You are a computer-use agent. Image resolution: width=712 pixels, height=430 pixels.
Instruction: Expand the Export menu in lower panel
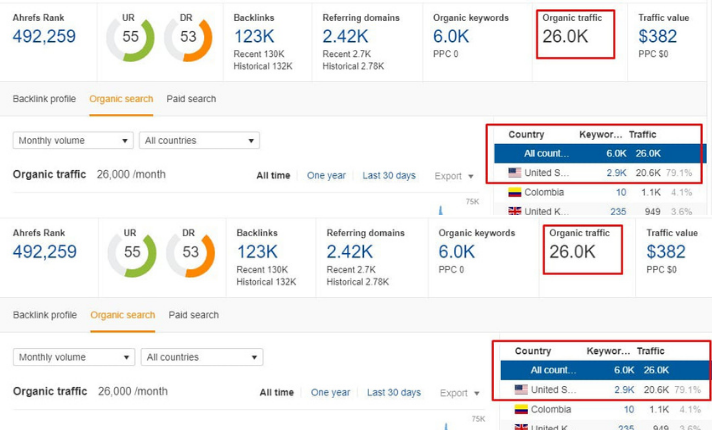460,393
